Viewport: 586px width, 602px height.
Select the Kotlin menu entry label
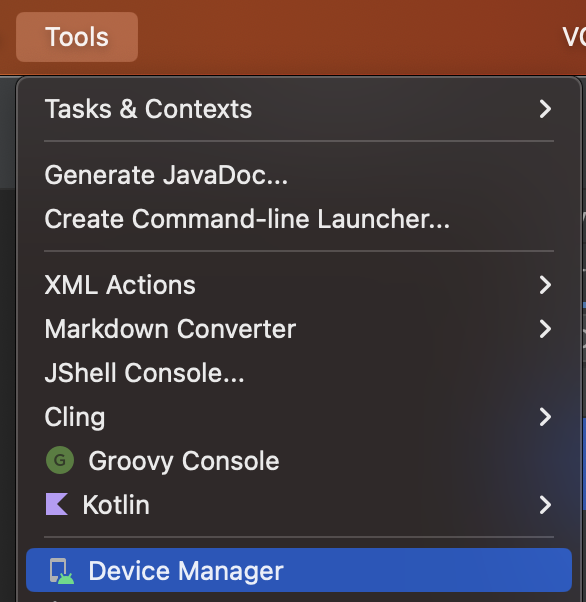116,505
